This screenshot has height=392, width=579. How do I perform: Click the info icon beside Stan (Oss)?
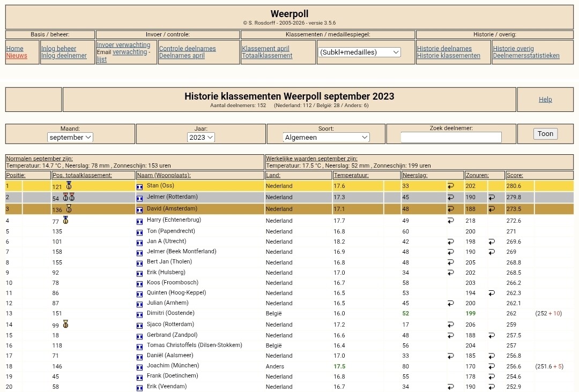(x=139, y=187)
